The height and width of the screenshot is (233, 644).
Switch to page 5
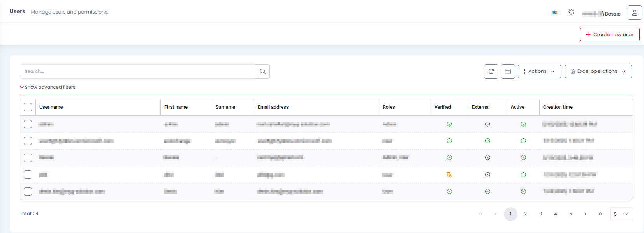pos(570,214)
